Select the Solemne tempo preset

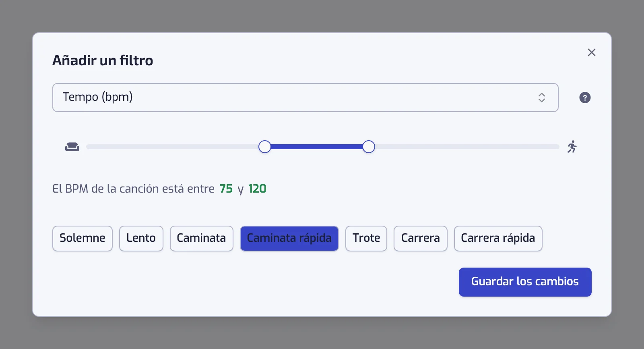[x=83, y=239]
